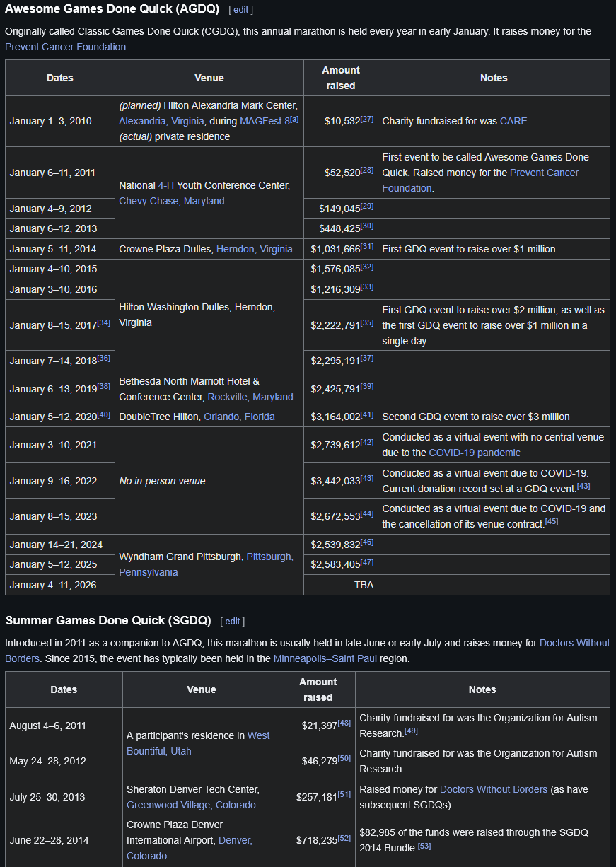Open Orlando, Florida link

[x=239, y=417]
